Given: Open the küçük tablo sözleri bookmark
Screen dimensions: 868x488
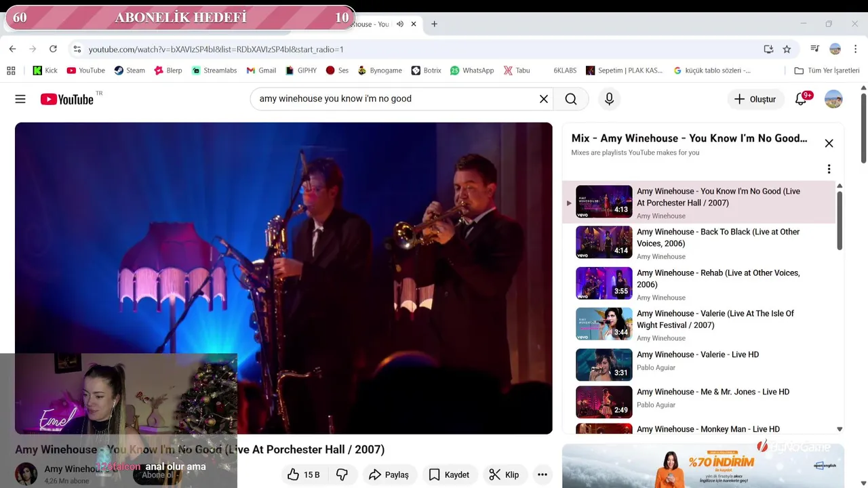Looking at the screenshot, I should [x=712, y=70].
